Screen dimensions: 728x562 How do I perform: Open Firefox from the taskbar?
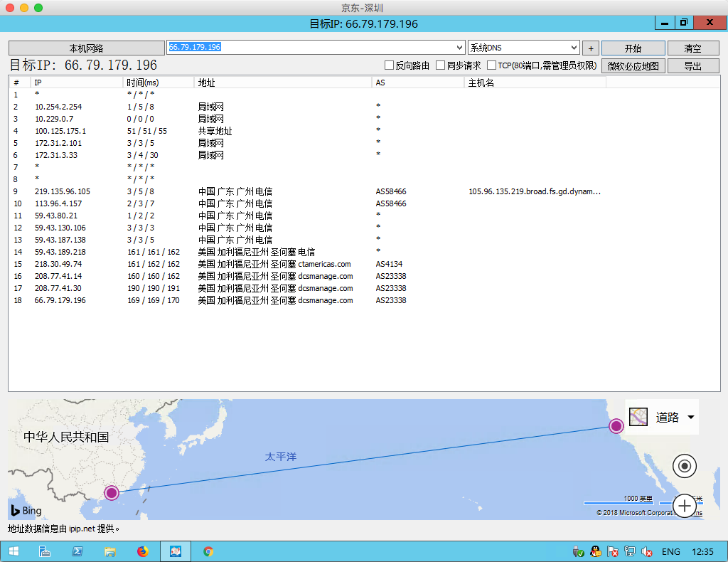143,551
